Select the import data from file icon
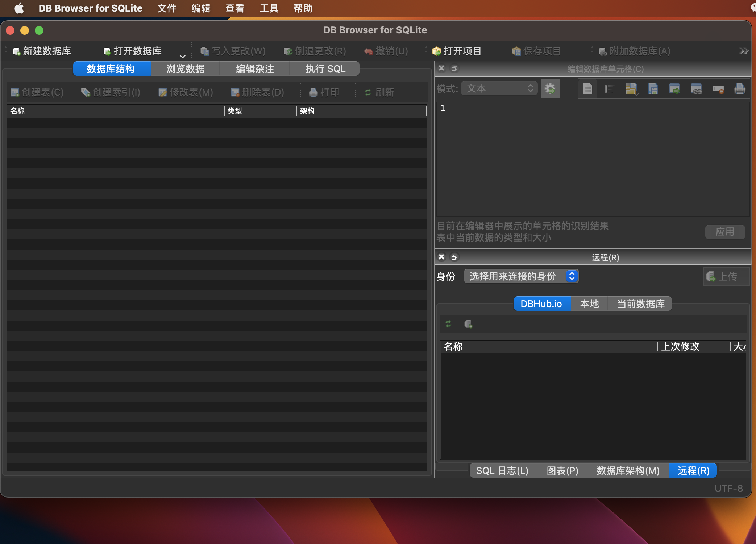756x544 pixels. tap(631, 89)
